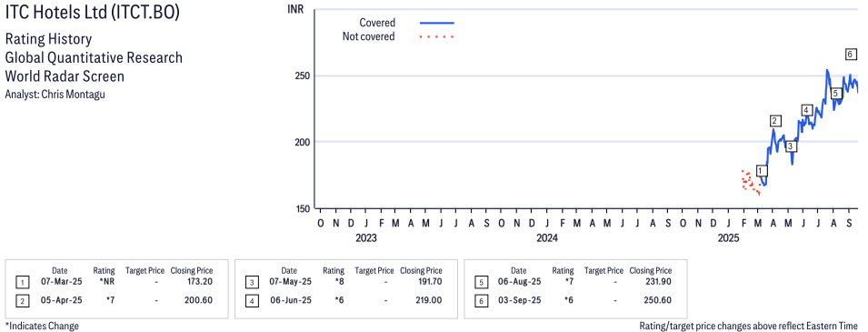Click chart marker 6 at top right
Image resolution: width=868 pixels, height=332 pixels.
tap(851, 55)
